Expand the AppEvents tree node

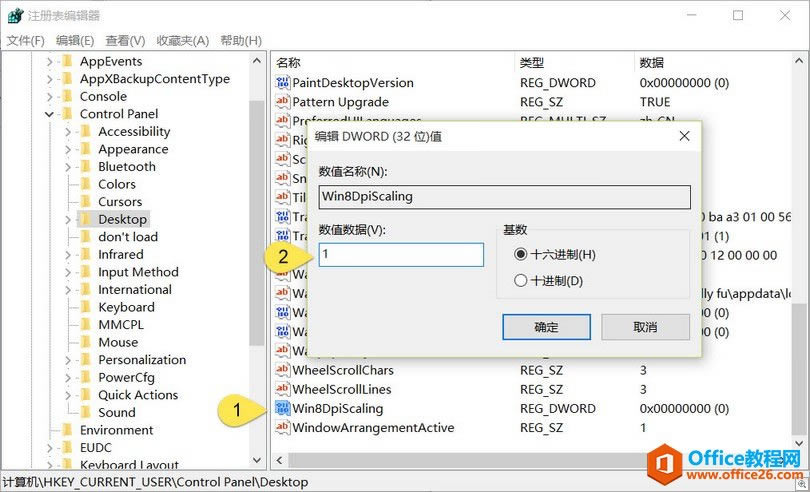pyautogui.click(x=50, y=62)
